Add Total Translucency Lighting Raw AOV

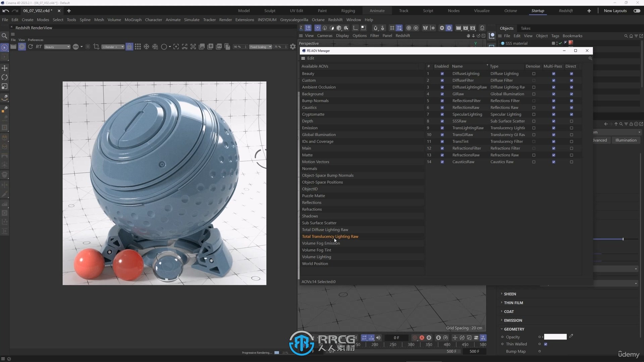(x=330, y=237)
